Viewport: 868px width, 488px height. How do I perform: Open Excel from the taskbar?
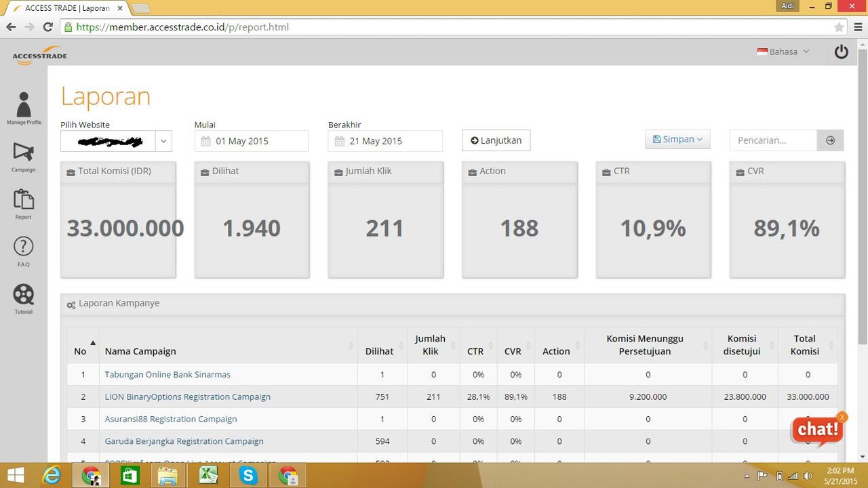click(208, 475)
